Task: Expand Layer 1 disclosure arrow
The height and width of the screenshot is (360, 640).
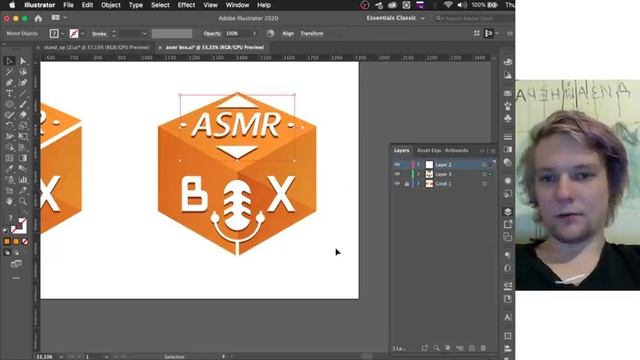Action: tap(418, 174)
